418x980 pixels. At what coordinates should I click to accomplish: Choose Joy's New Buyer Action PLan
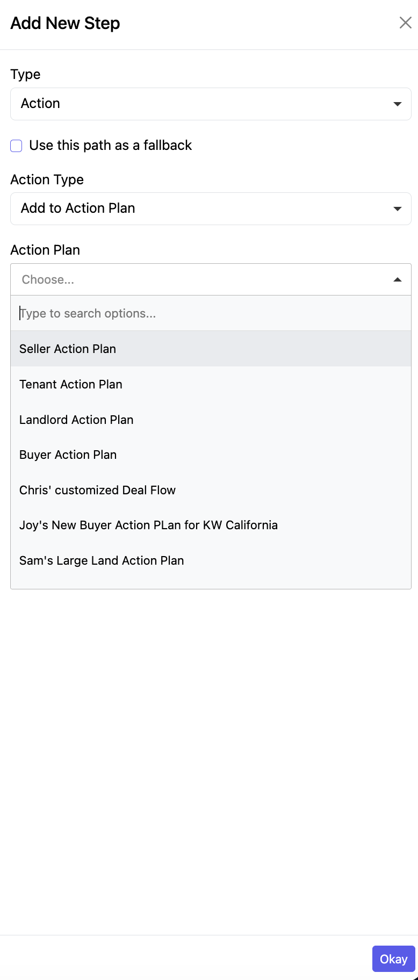point(148,525)
